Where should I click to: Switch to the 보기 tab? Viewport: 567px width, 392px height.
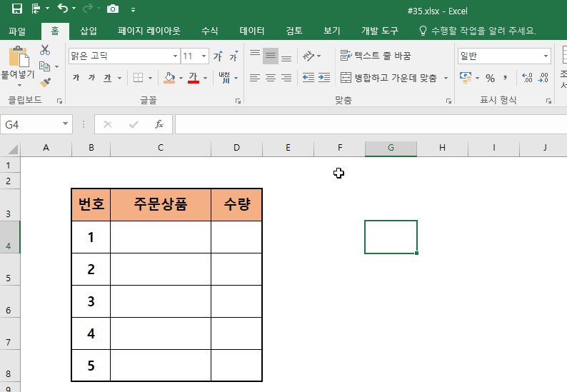[x=332, y=31]
